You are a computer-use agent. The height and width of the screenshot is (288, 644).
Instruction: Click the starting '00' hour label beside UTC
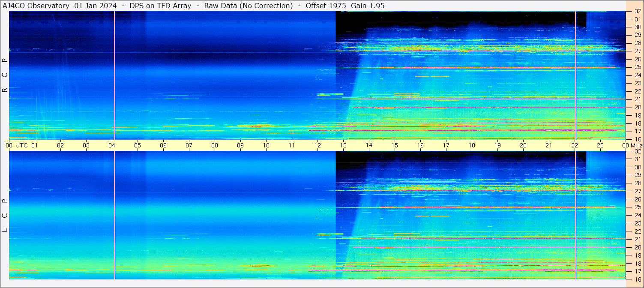tap(9, 145)
